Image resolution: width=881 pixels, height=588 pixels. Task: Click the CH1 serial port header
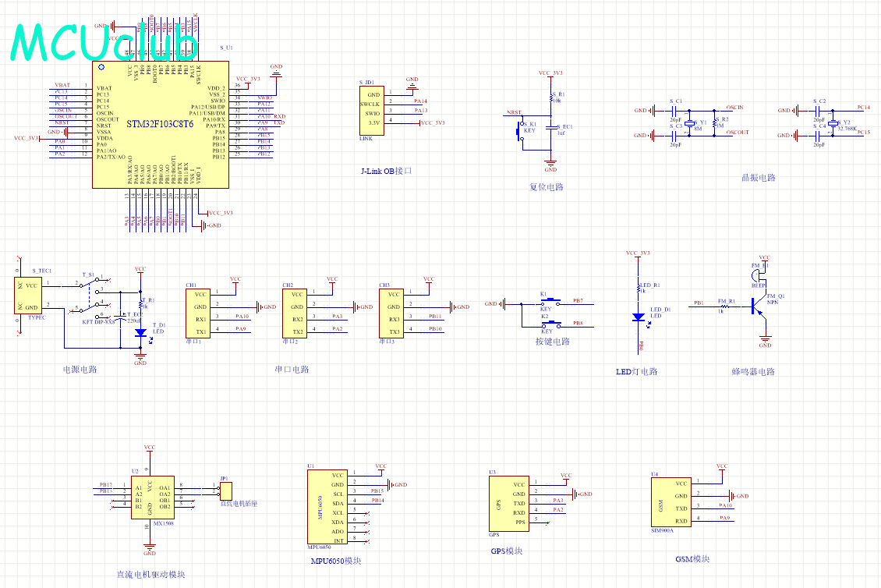(198, 313)
